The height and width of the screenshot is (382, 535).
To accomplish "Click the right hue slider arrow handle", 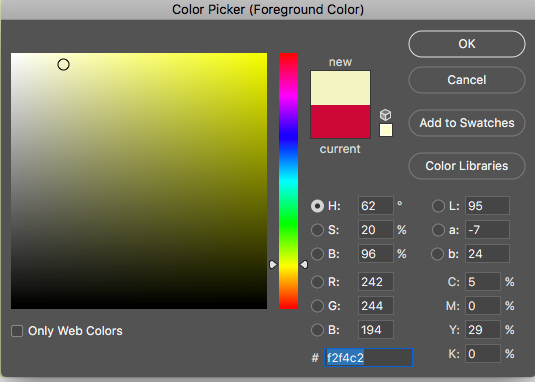I will pyautogui.click(x=304, y=265).
